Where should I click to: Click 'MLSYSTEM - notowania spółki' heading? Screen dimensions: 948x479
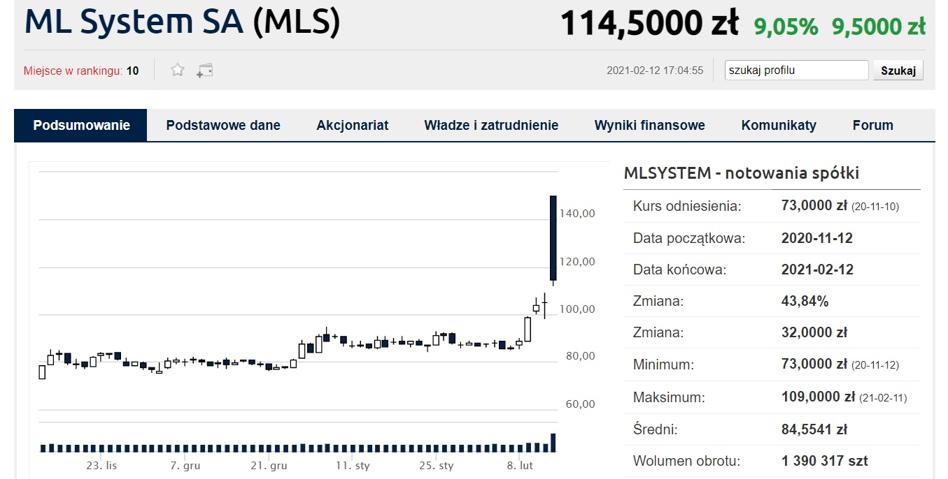(741, 173)
